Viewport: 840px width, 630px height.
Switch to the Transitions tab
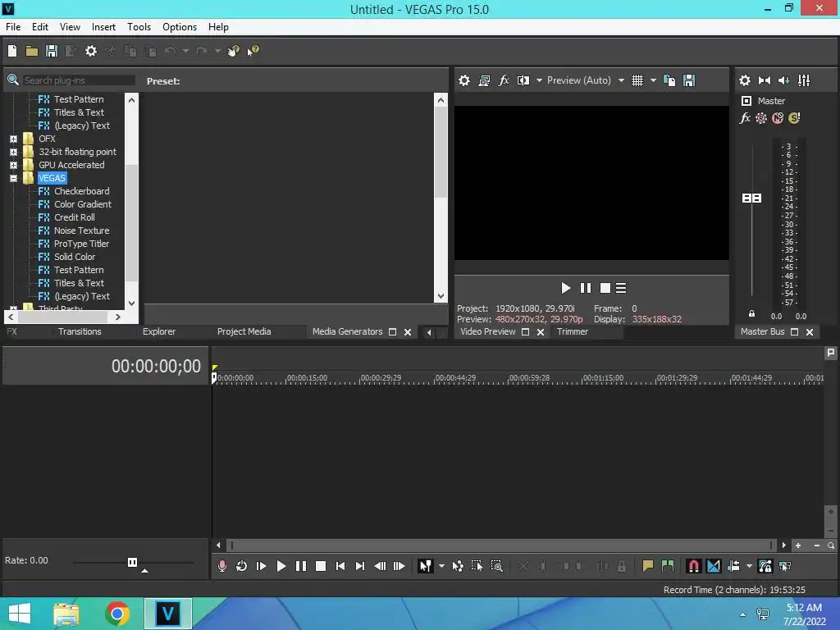pyautogui.click(x=80, y=331)
